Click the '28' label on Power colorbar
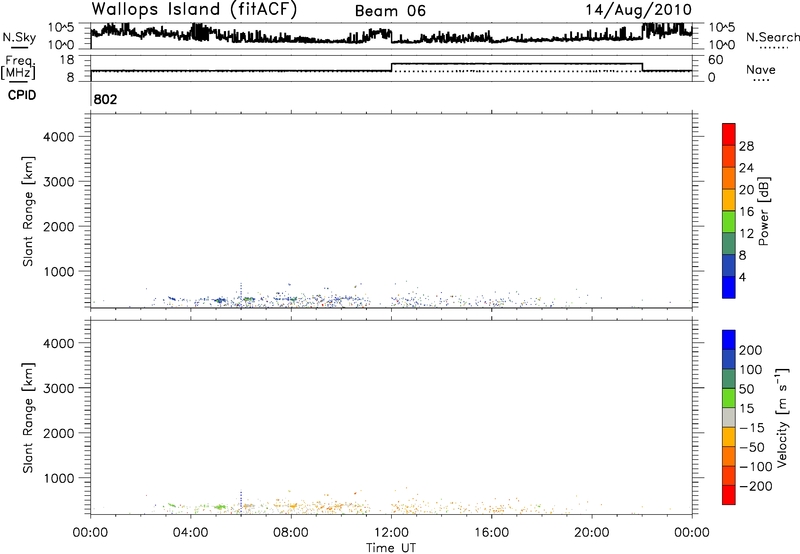Viewport: 800px width, 554px height. (746, 146)
